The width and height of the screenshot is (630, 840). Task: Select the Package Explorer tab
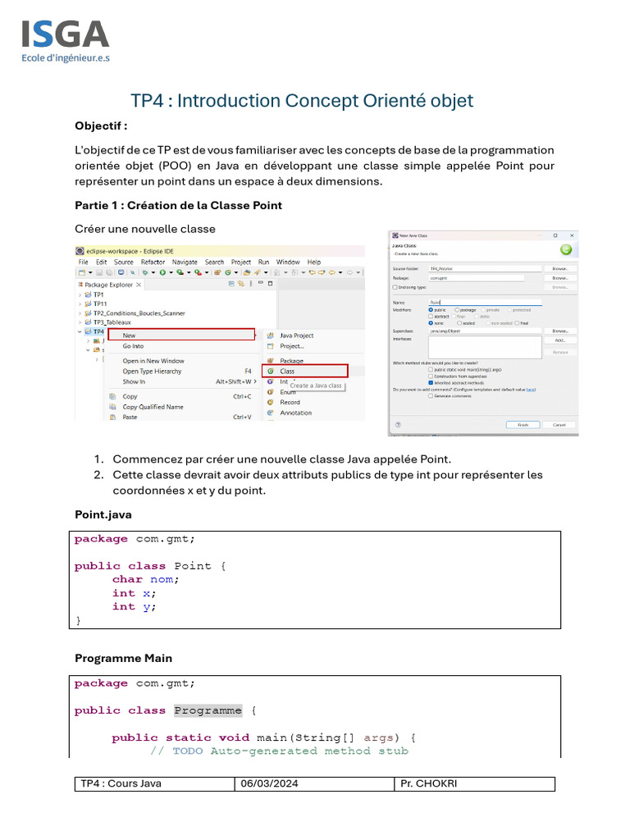tap(109, 285)
